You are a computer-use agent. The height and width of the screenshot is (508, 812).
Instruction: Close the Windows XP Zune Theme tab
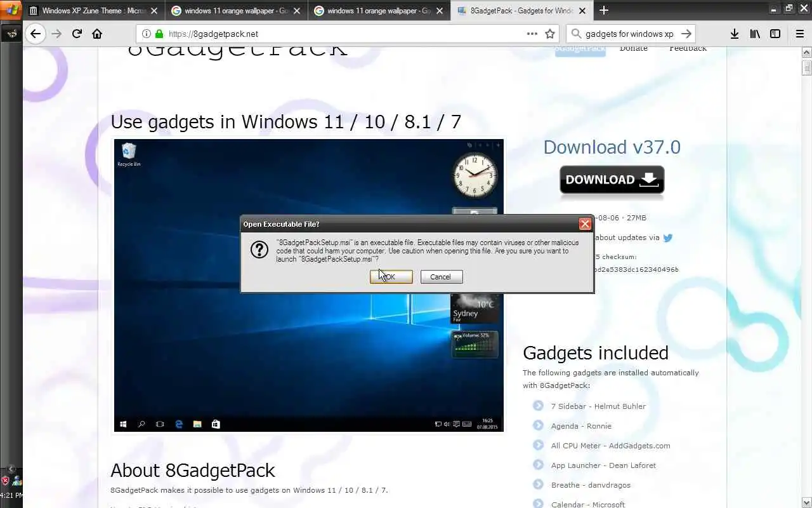click(154, 11)
